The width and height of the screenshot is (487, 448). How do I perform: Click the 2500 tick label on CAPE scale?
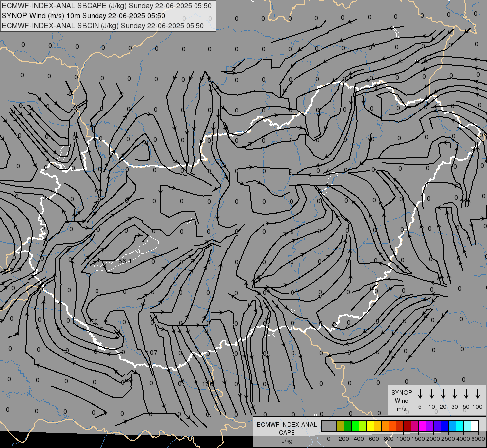pos(448,439)
